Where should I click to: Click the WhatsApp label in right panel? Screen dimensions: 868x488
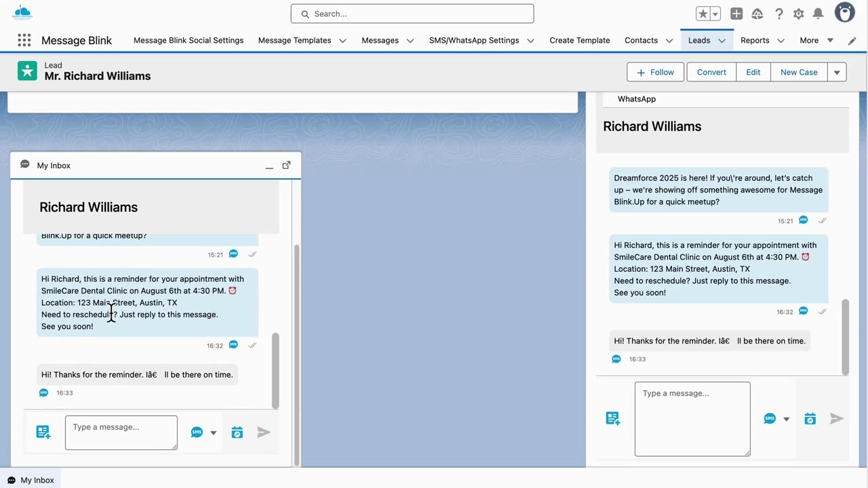[x=637, y=99]
